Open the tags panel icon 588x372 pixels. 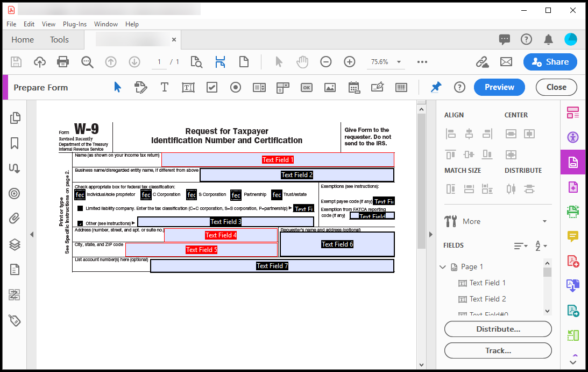[15, 320]
